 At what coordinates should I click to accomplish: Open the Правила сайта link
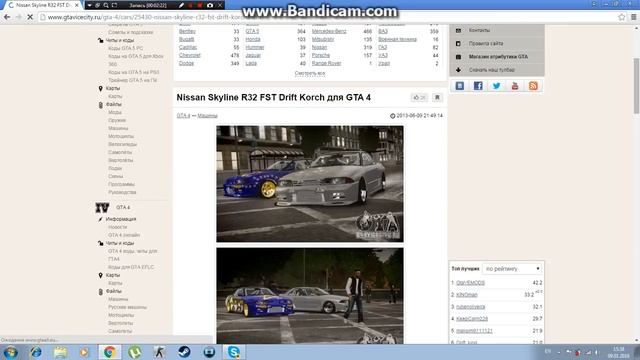coord(486,43)
